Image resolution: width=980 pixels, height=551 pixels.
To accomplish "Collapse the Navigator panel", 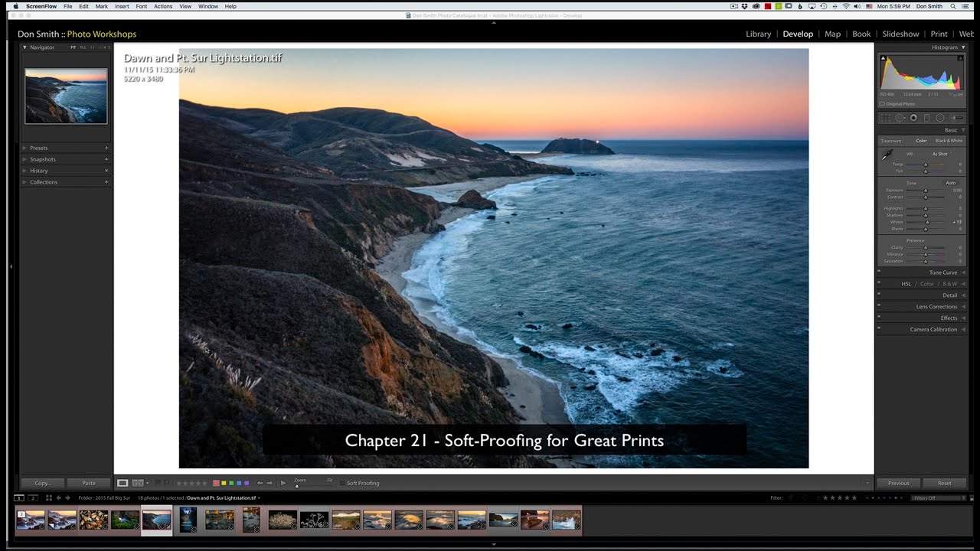I will click(24, 47).
